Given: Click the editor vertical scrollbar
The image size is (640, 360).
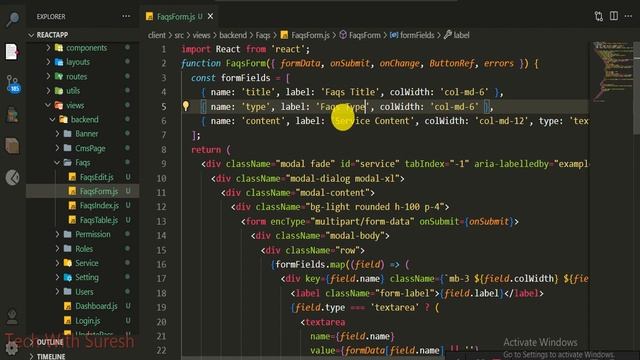Looking at the screenshot, I should [x=636, y=88].
